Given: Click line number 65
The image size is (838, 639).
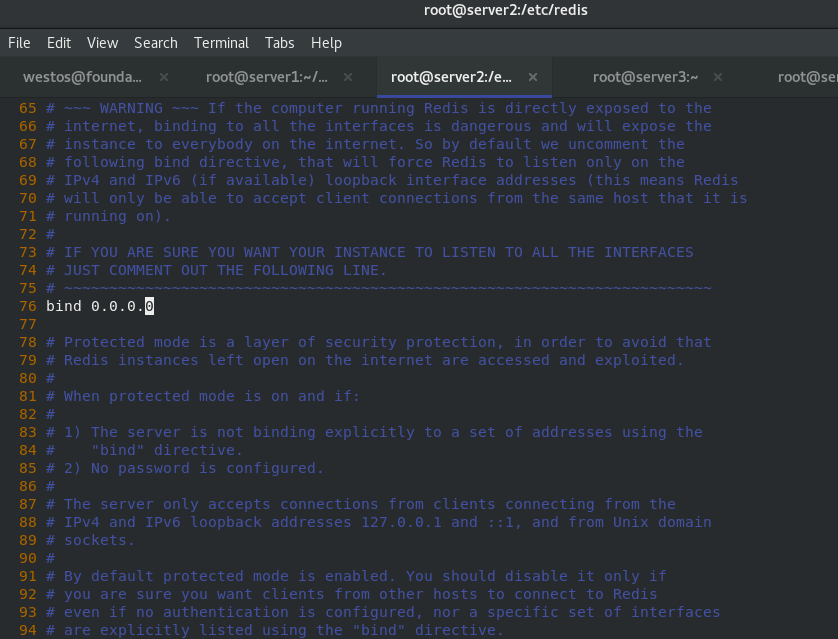Looking at the screenshot, I should [28, 108].
